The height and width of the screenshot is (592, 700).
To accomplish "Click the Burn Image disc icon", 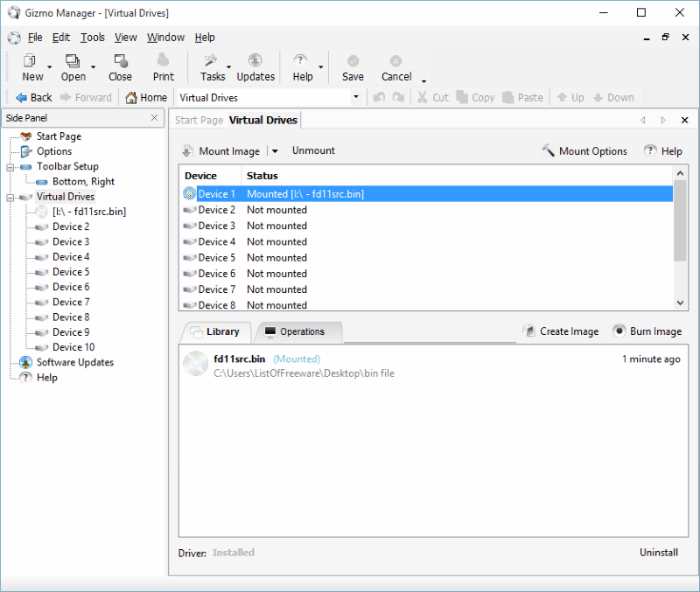I will pyautogui.click(x=619, y=331).
